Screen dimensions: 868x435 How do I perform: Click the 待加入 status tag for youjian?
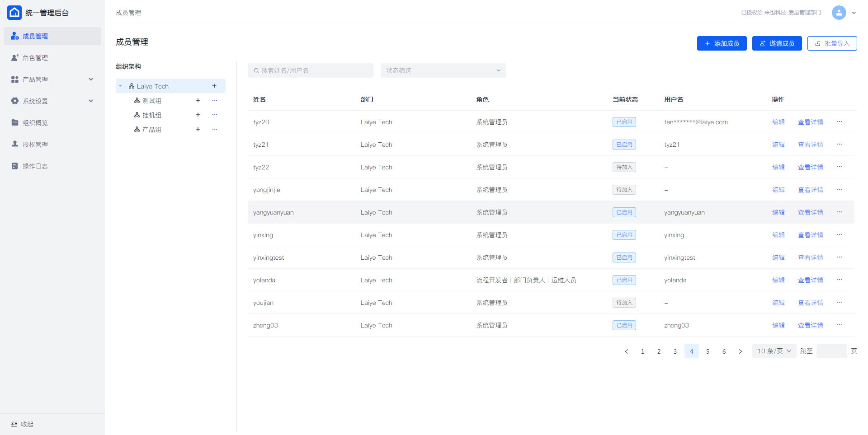624,303
